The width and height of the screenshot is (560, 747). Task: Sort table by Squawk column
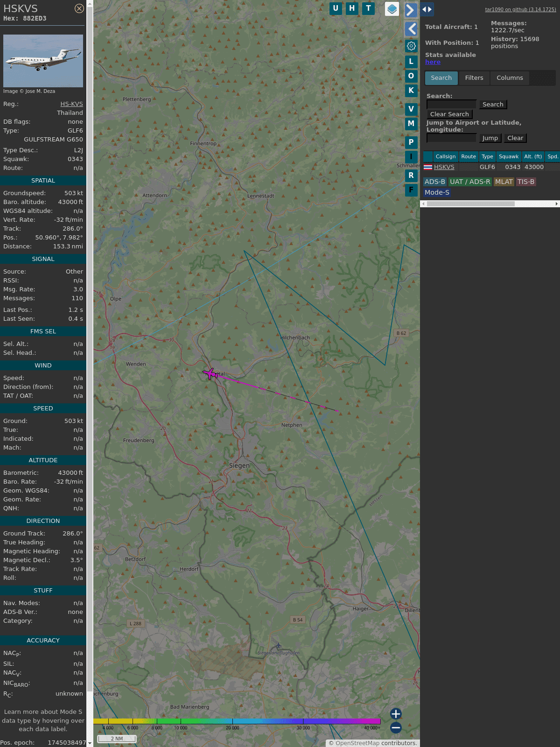(x=509, y=156)
